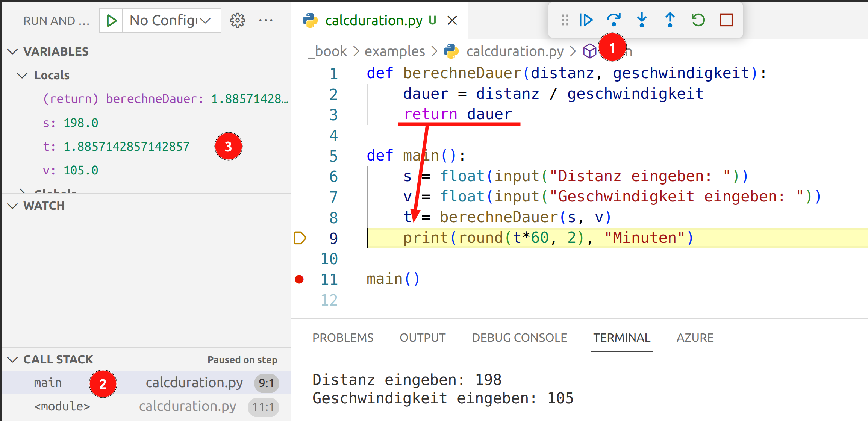The height and width of the screenshot is (421, 868).
Task: Click _book in the breadcrumb
Action: pos(327,51)
